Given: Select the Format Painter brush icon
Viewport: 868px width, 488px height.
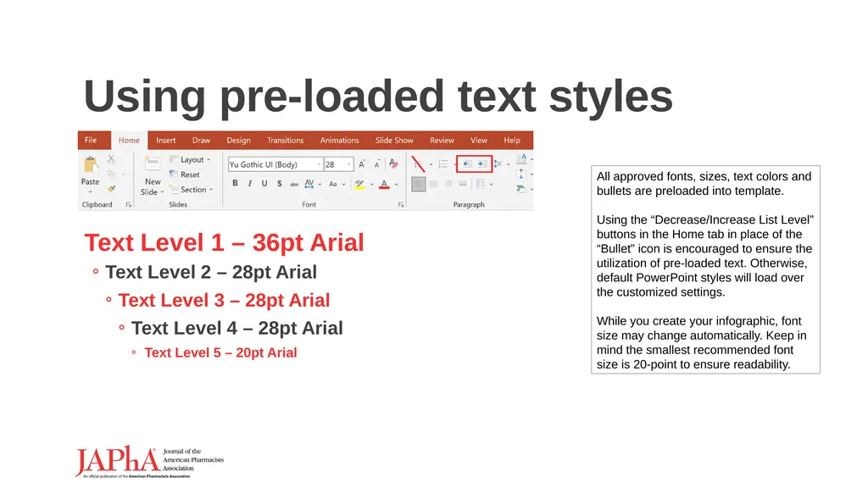Looking at the screenshot, I should click(x=111, y=189).
